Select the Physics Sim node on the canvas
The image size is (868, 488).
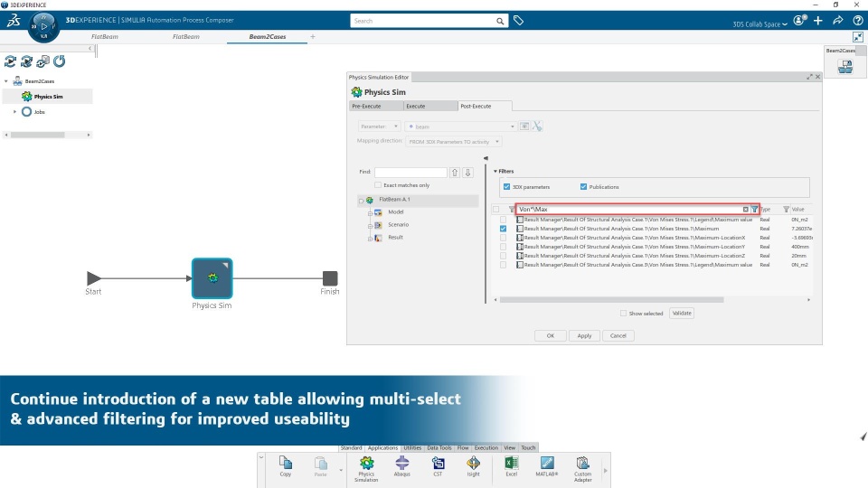pos(212,278)
